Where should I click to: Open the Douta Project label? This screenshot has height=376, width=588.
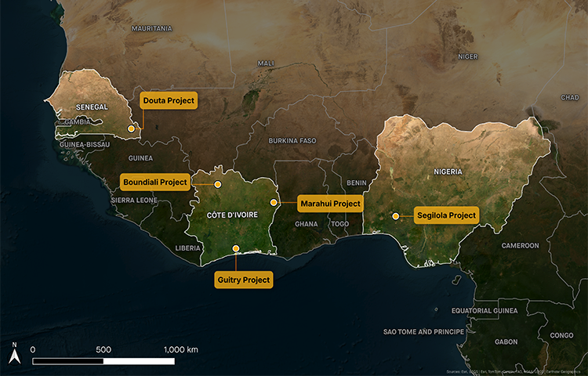click(169, 100)
